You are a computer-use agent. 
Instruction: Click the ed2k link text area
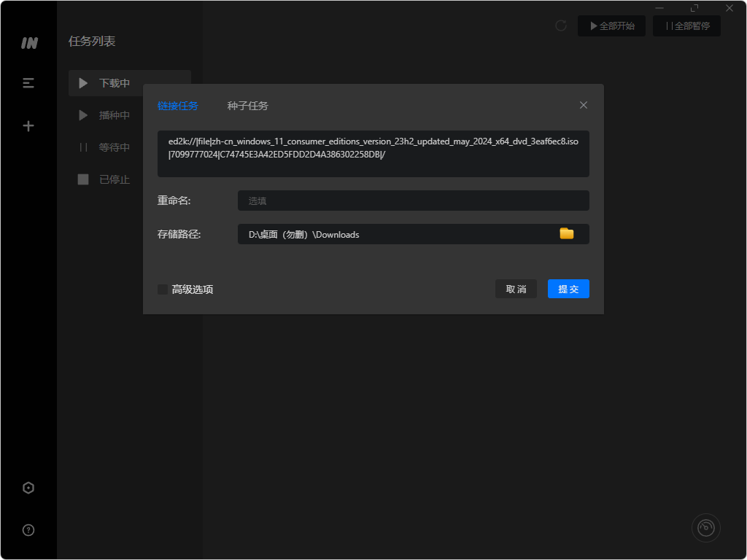point(373,154)
